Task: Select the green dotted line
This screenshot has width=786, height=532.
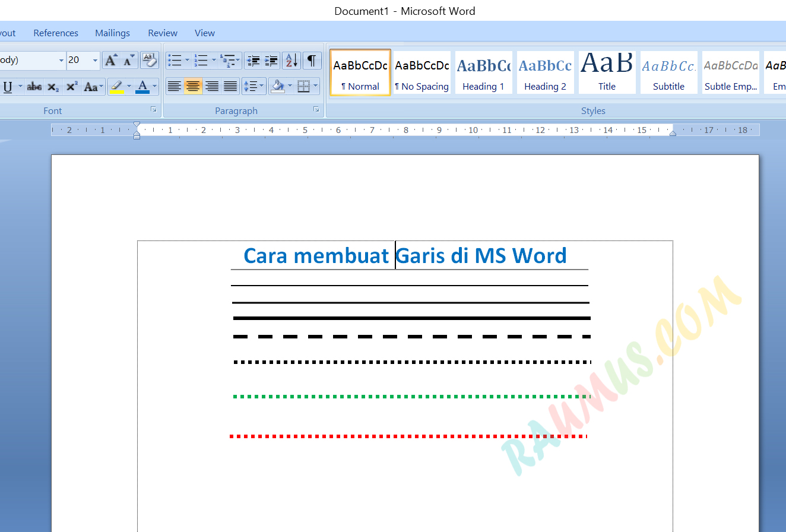Action: coord(412,397)
